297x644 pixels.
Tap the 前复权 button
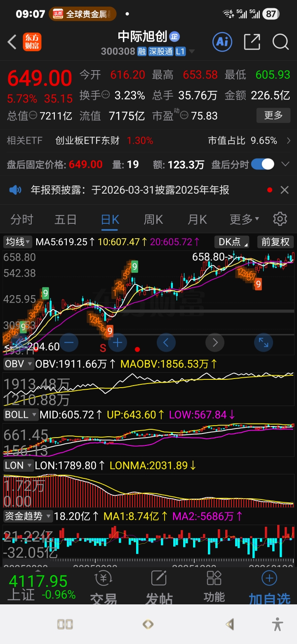pos(276,241)
